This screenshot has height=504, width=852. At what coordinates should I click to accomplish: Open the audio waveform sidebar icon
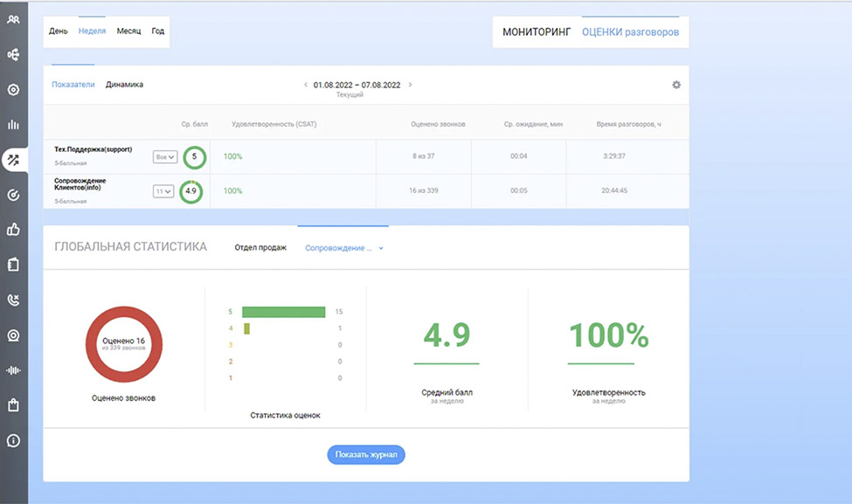tap(13, 369)
